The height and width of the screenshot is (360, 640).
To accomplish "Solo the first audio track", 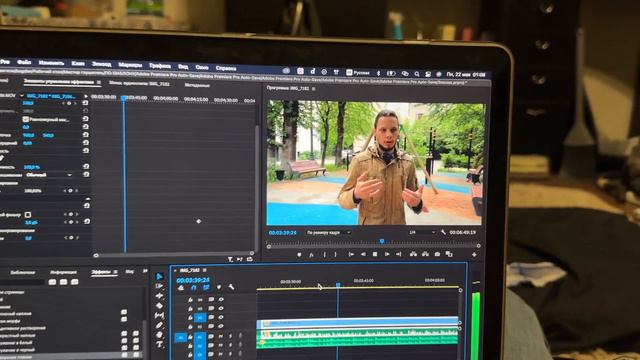I will [x=230, y=337].
